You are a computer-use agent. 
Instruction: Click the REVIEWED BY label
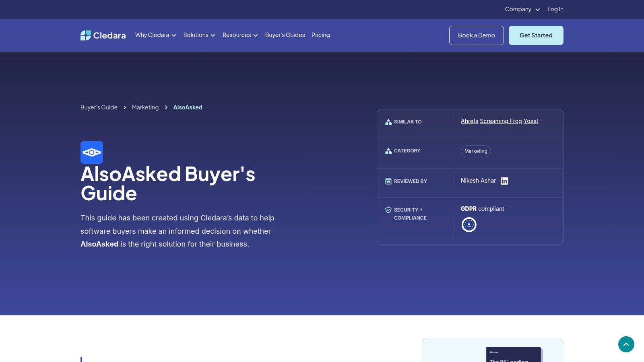pos(411,181)
